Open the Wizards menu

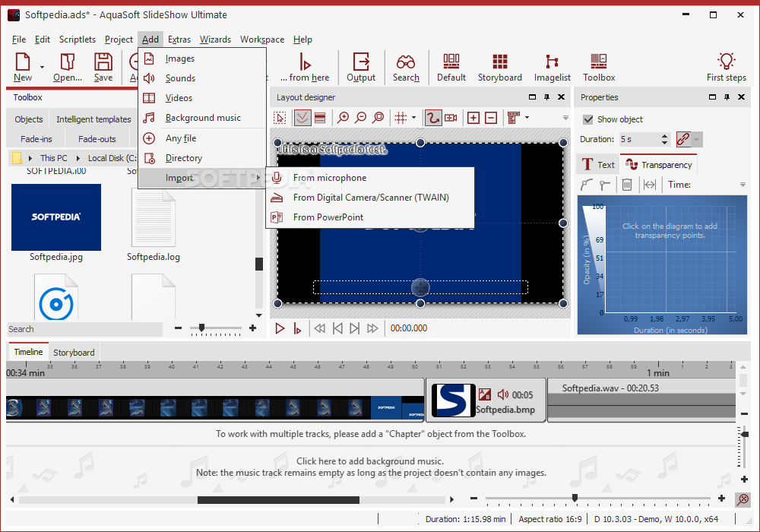point(215,40)
